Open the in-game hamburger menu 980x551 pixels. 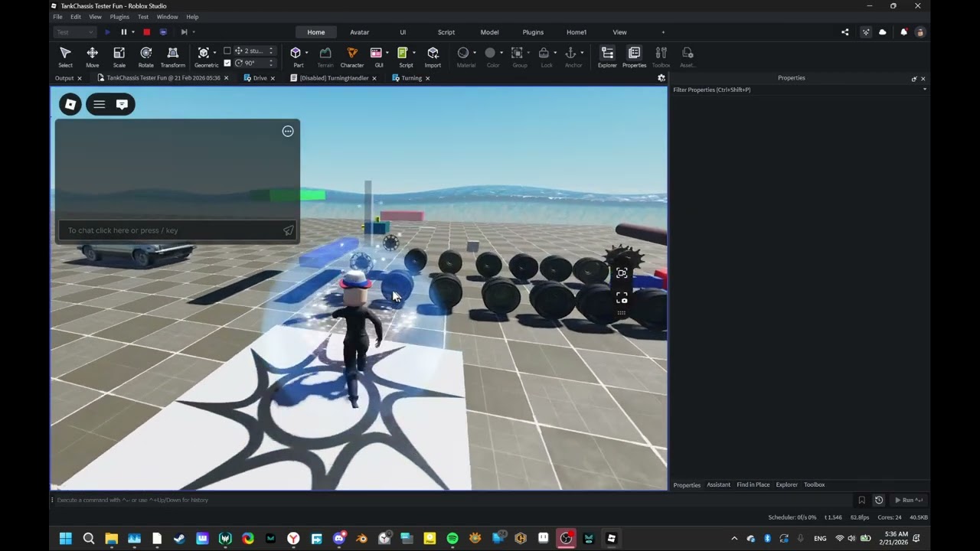[x=100, y=105]
